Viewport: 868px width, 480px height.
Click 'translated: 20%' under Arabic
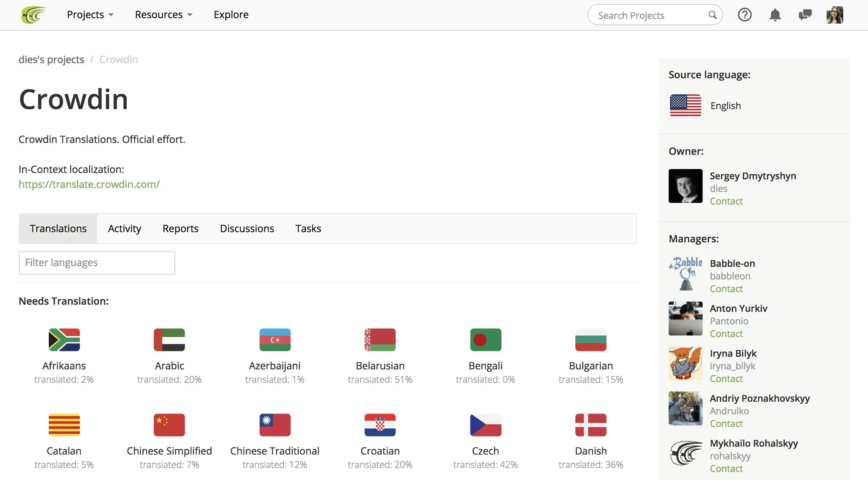pos(169,379)
